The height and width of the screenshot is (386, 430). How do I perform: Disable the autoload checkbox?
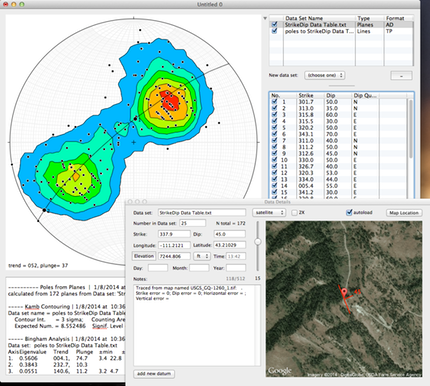349,212
